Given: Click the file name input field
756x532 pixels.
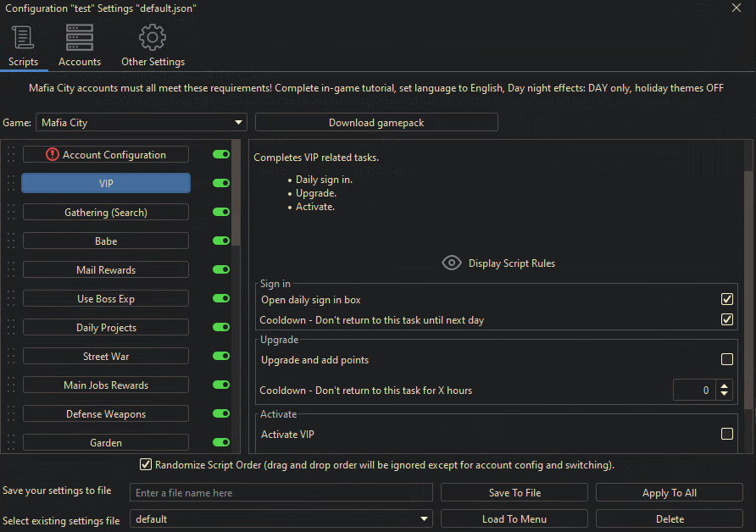Looking at the screenshot, I should pos(281,493).
